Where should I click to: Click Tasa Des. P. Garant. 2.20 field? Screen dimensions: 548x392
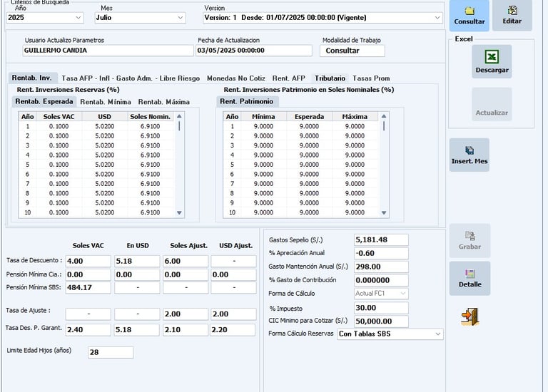click(x=233, y=330)
